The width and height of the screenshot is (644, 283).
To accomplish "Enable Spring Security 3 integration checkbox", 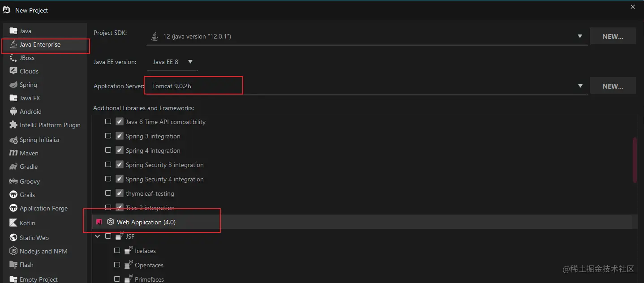I will [108, 164].
